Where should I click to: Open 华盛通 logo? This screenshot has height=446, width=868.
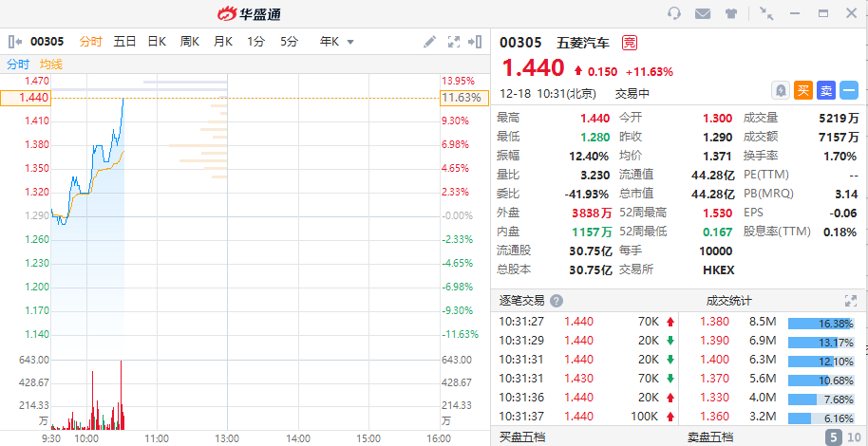point(249,14)
